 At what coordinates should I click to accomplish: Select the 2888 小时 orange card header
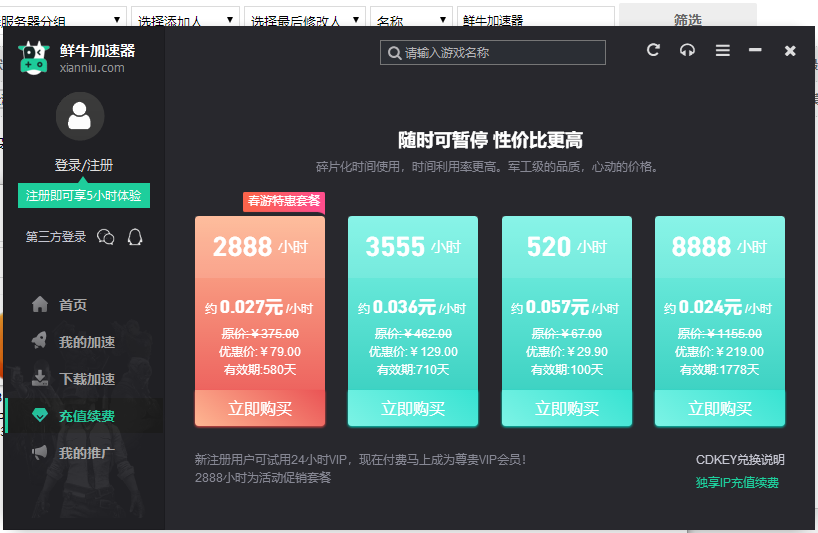click(260, 247)
